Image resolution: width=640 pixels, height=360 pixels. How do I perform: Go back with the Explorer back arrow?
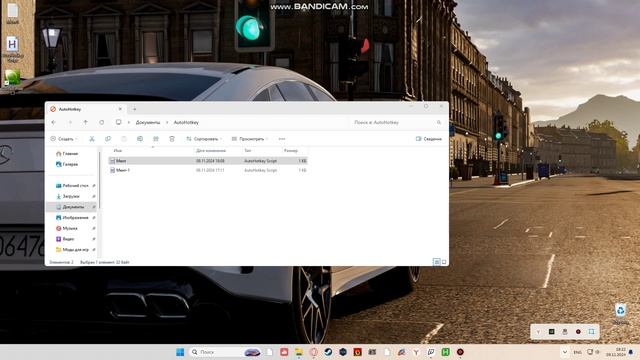[54, 122]
